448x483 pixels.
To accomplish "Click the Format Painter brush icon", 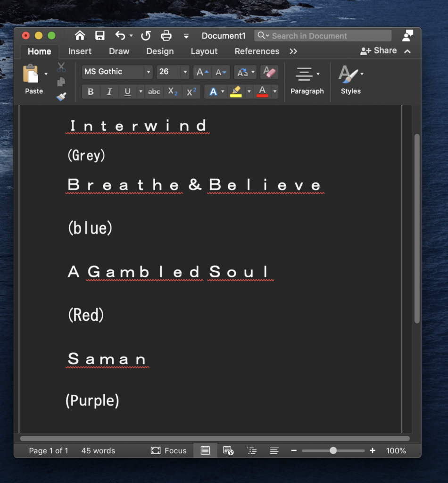I will point(61,97).
